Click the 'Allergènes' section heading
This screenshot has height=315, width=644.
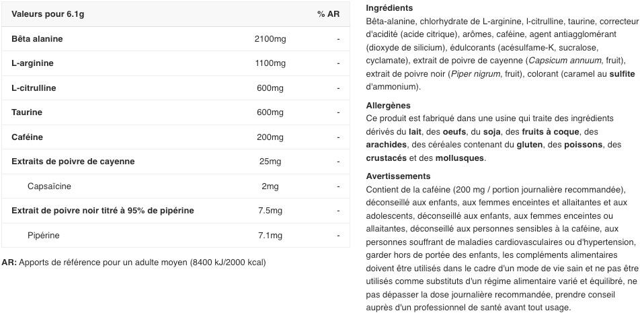click(388, 106)
